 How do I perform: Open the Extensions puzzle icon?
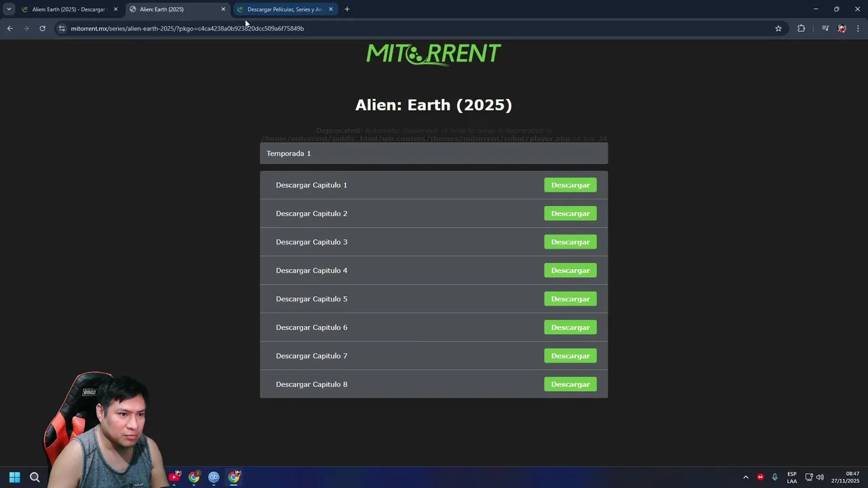[x=802, y=28]
